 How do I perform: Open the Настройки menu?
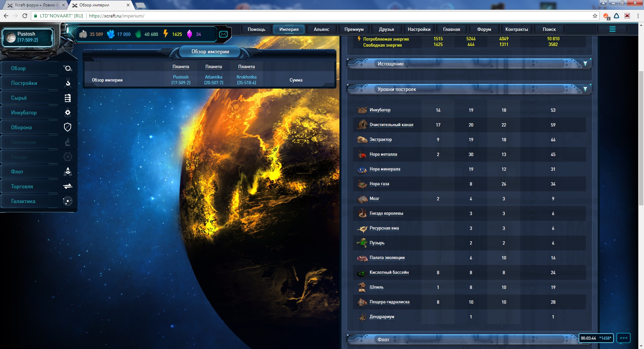point(419,29)
